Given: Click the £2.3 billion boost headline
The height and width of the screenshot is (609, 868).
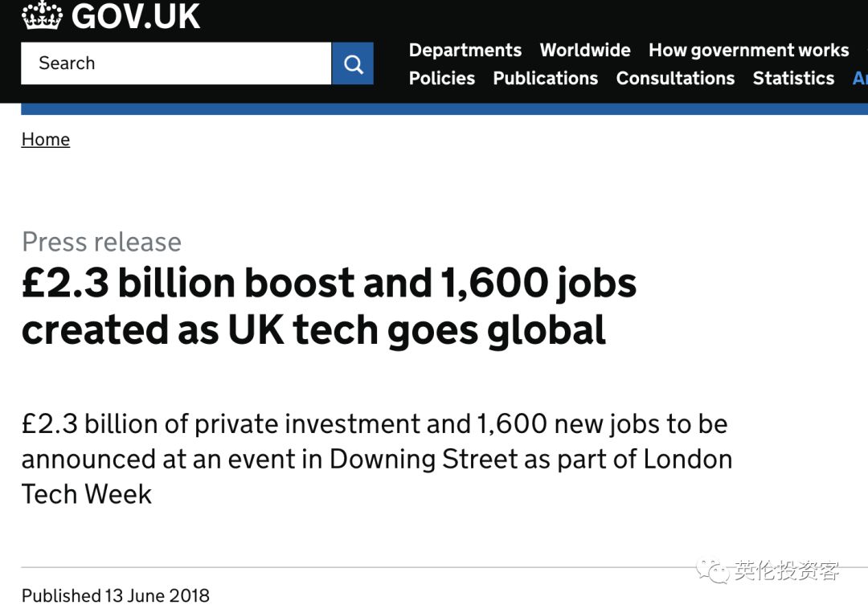Looking at the screenshot, I should coord(330,306).
